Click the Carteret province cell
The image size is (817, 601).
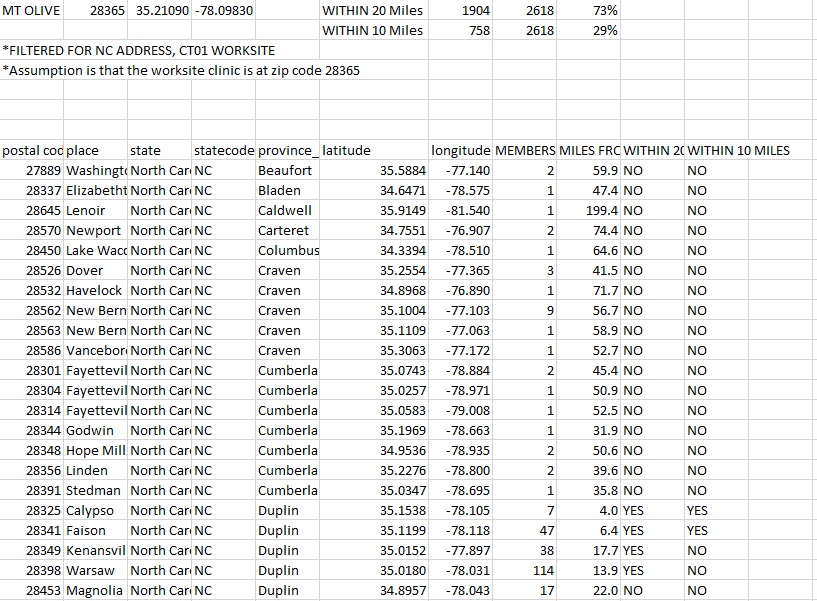coord(284,230)
